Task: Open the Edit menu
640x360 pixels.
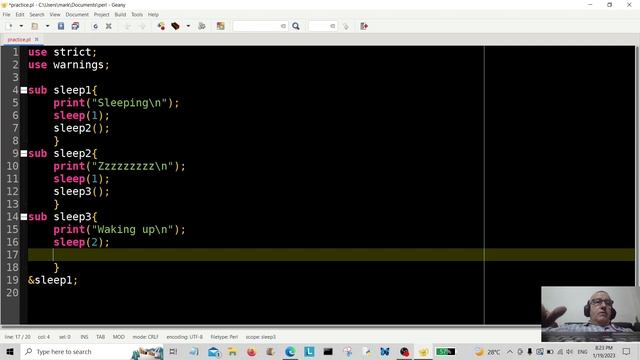Action: (x=20, y=15)
